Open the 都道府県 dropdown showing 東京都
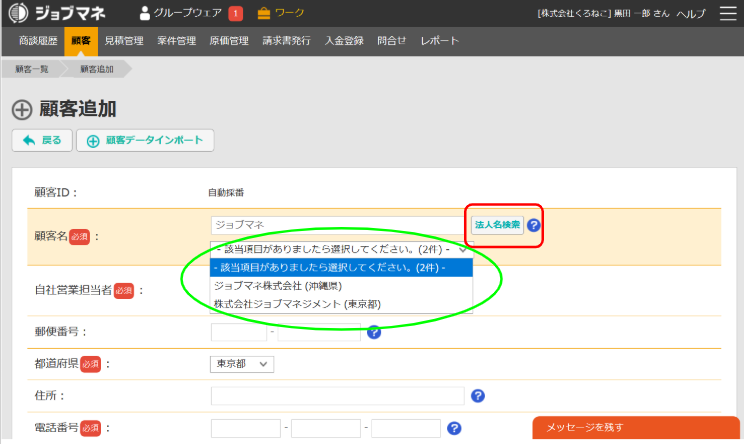Screen dimensions: 744x444 242,364
